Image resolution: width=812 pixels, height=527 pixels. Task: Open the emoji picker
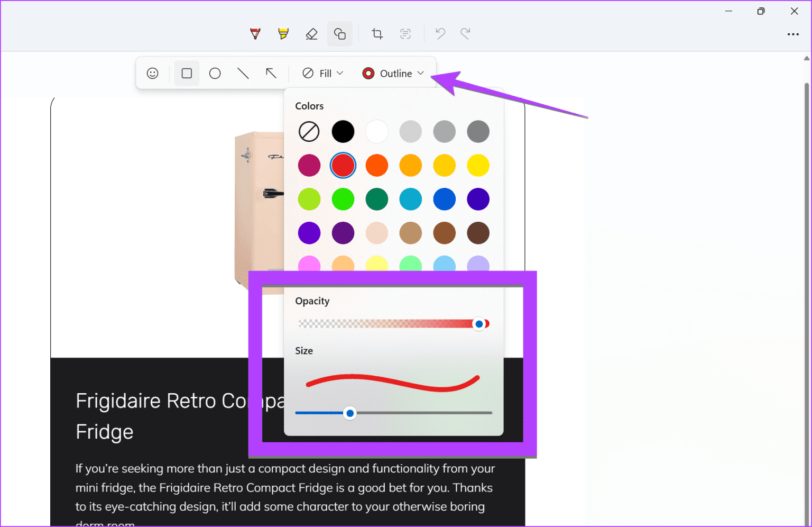click(153, 74)
